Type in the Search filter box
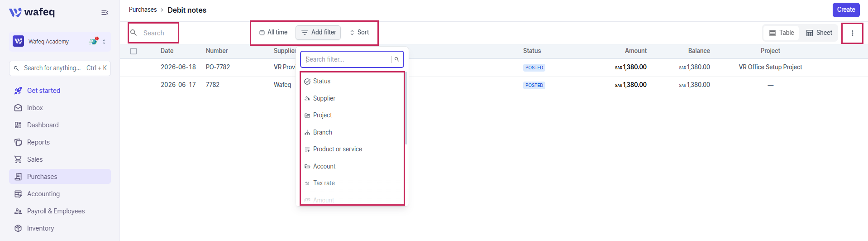The width and height of the screenshot is (868, 241). [x=346, y=59]
